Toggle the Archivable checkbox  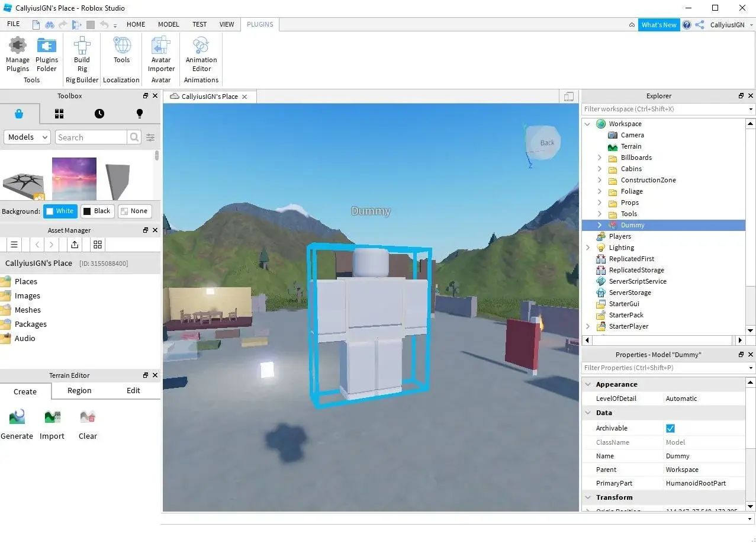pyautogui.click(x=670, y=428)
